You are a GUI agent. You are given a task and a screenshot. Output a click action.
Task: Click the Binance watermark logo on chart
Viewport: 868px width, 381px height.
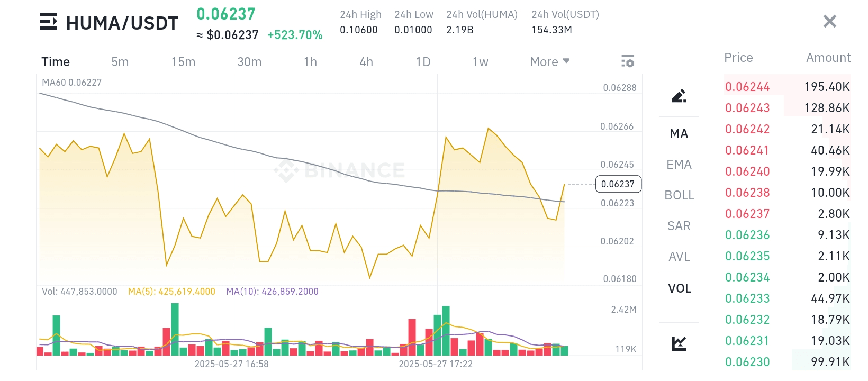click(339, 170)
